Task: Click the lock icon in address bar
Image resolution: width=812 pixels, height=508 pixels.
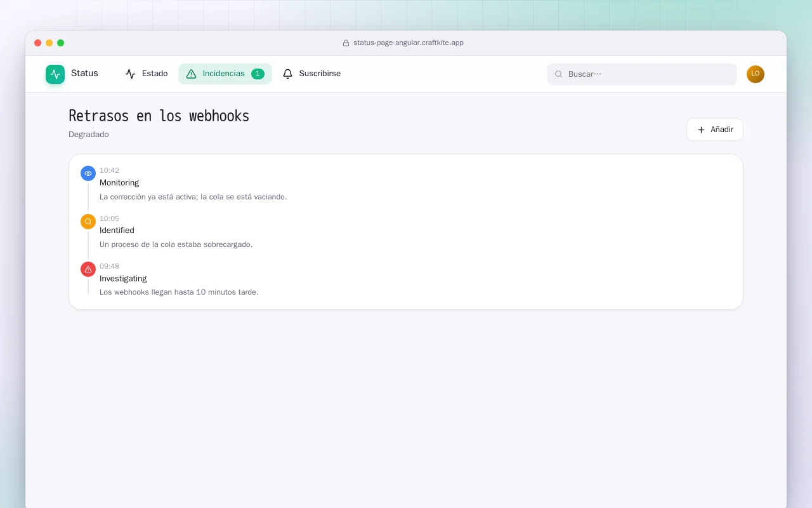Action: point(346,43)
